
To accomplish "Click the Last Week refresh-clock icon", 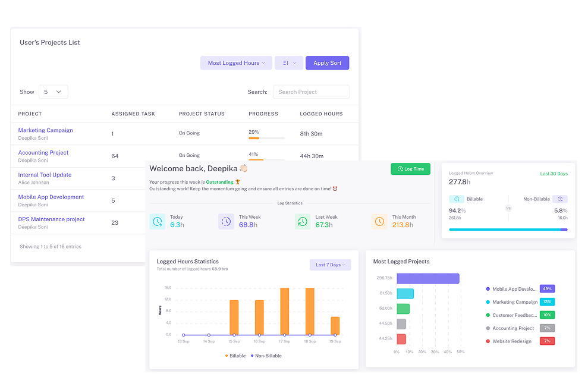I will (303, 221).
